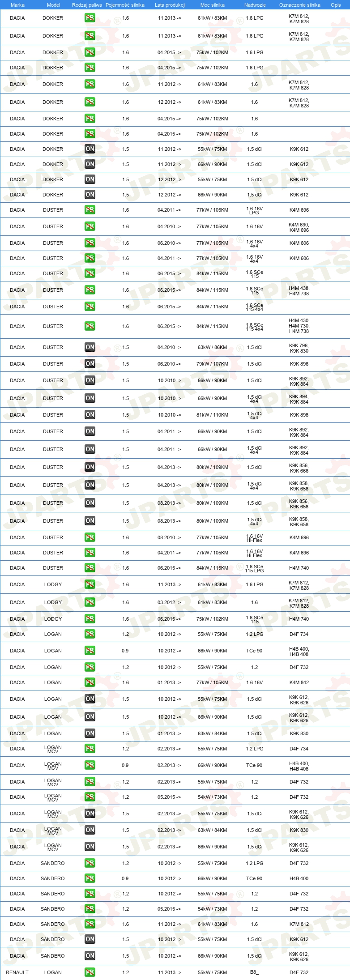350x980 pixels.
Task: Click the diesel ON icon in the Duster K9K 896 row
Action: coord(90,364)
